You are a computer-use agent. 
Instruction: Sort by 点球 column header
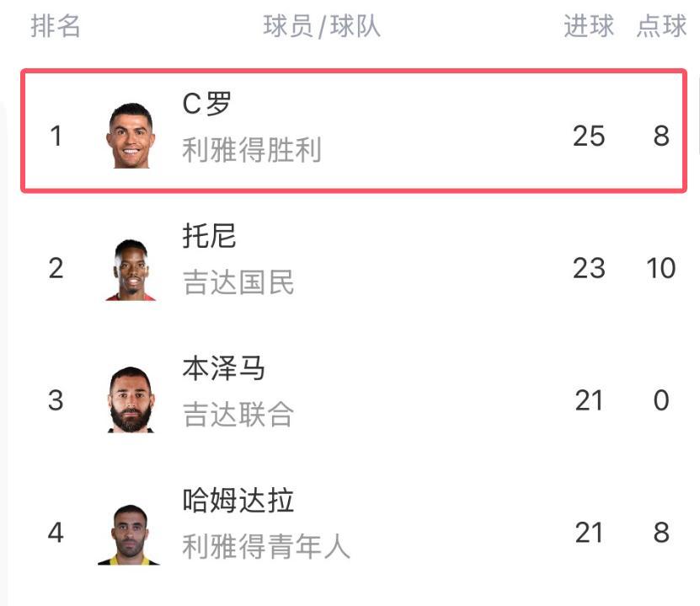(x=661, y=26)
